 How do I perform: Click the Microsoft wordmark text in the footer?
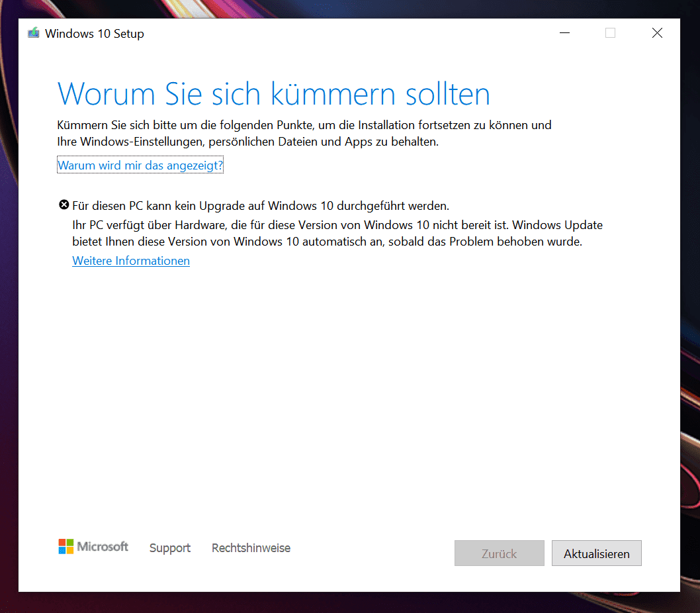point(103,547)
